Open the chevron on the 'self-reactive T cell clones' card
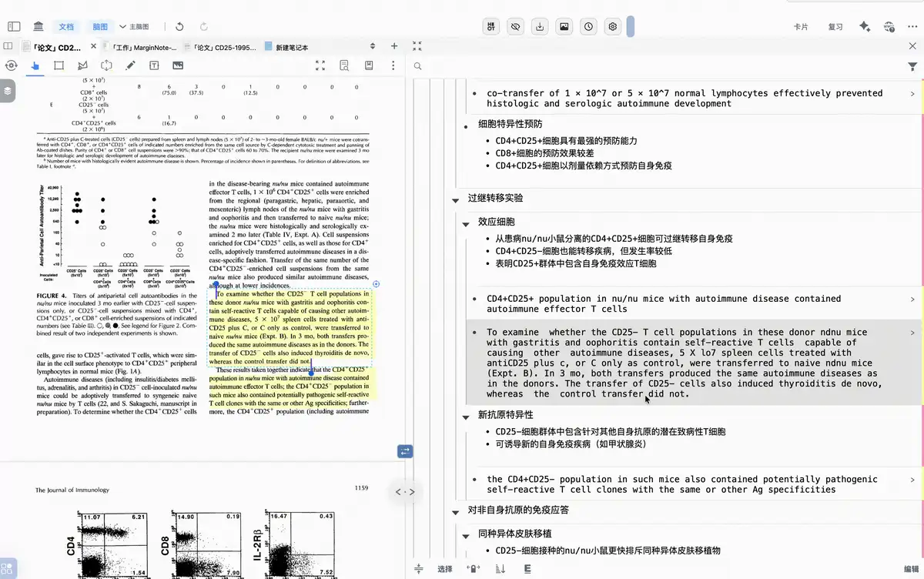The height and width of the screenshot is (579, 924). coord(913,479)
